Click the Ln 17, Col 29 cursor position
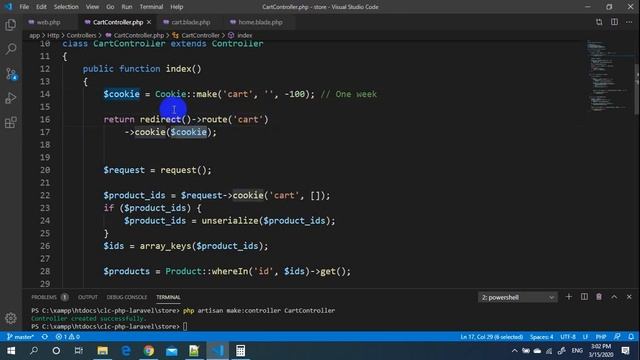 [x=491, y=337]
